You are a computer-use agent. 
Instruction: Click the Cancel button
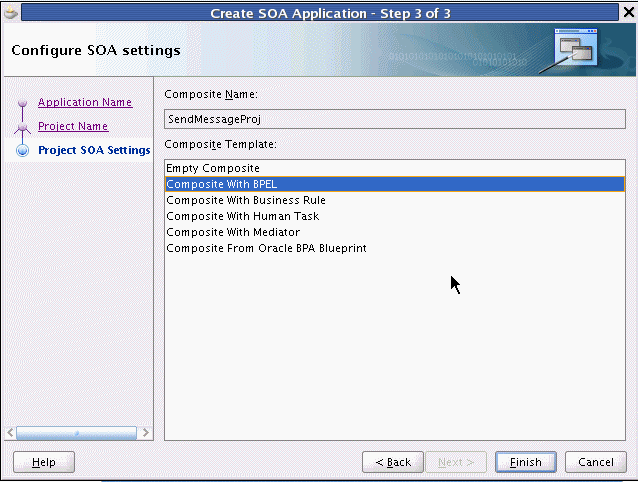point(596,462)
